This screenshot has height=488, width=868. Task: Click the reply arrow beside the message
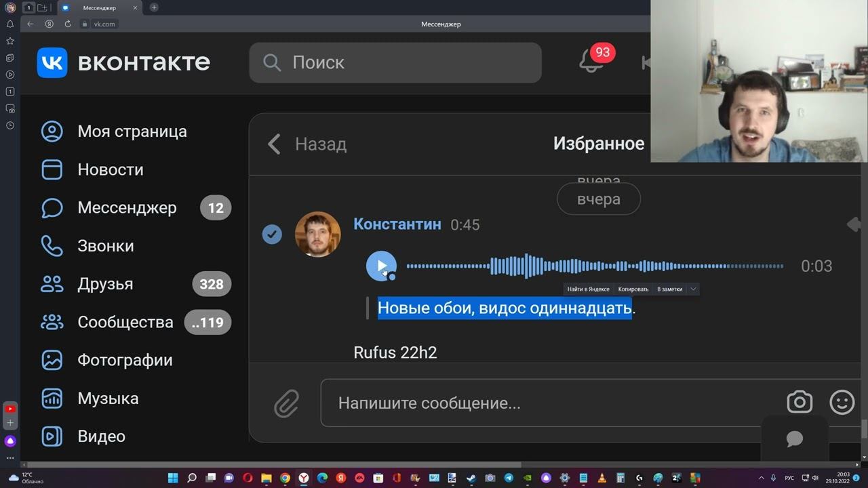854,224
